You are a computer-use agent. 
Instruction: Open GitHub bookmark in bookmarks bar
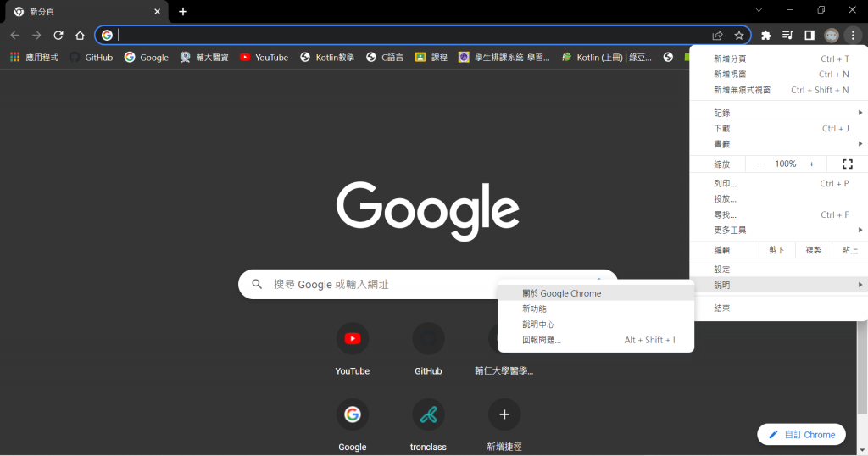click(92, 57)
